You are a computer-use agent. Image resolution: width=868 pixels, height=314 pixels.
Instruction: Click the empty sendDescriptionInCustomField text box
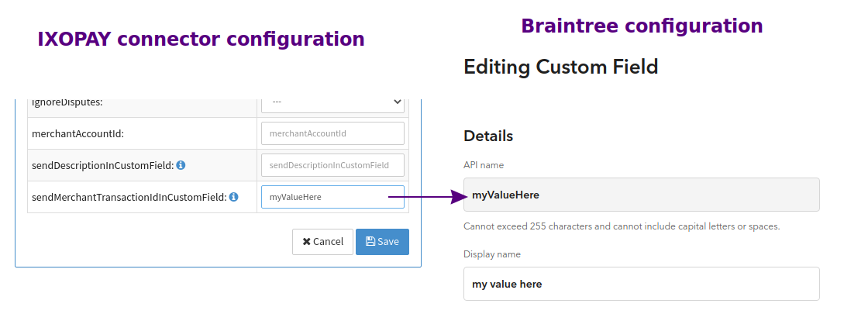pyautogui.click(x=332, y=165)
